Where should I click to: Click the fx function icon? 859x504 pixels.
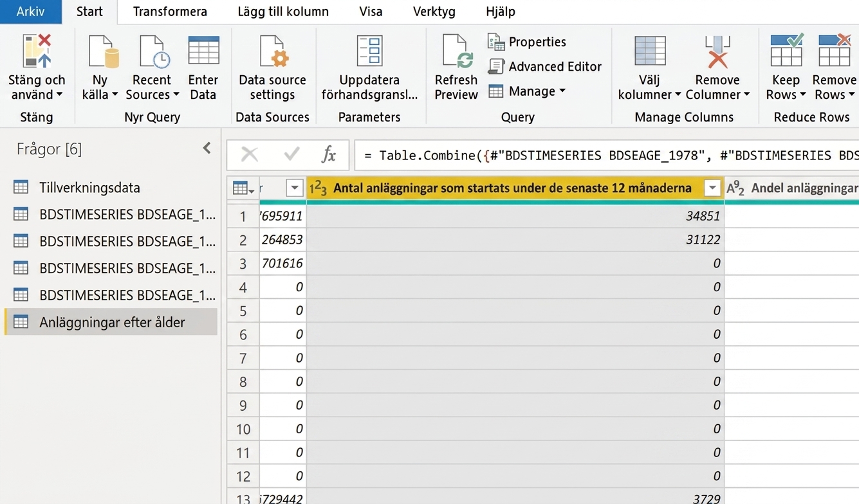(x=328, y=154)
